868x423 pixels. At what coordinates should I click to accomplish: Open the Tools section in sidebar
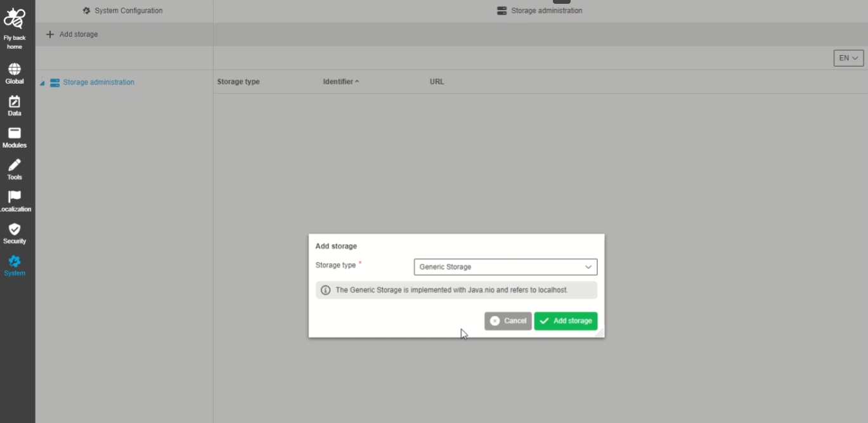tap(15, 169)
